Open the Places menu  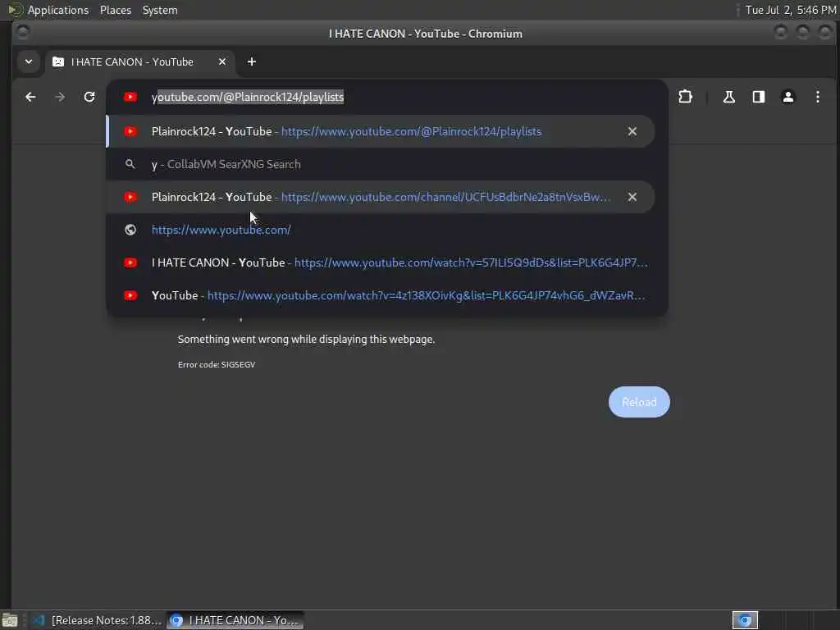coord(115,10)
